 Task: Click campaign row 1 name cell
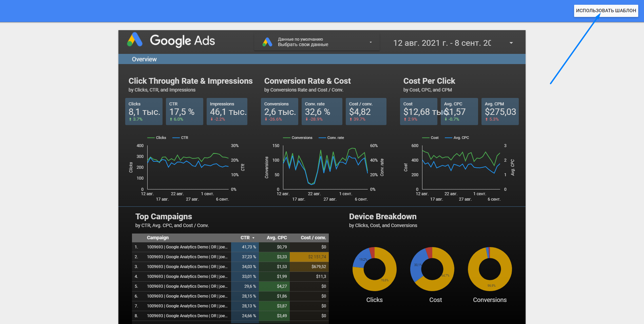click(x=187, y=247)
